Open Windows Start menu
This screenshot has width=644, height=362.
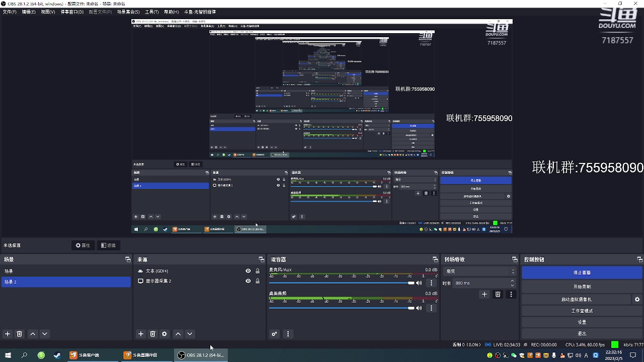8,355
